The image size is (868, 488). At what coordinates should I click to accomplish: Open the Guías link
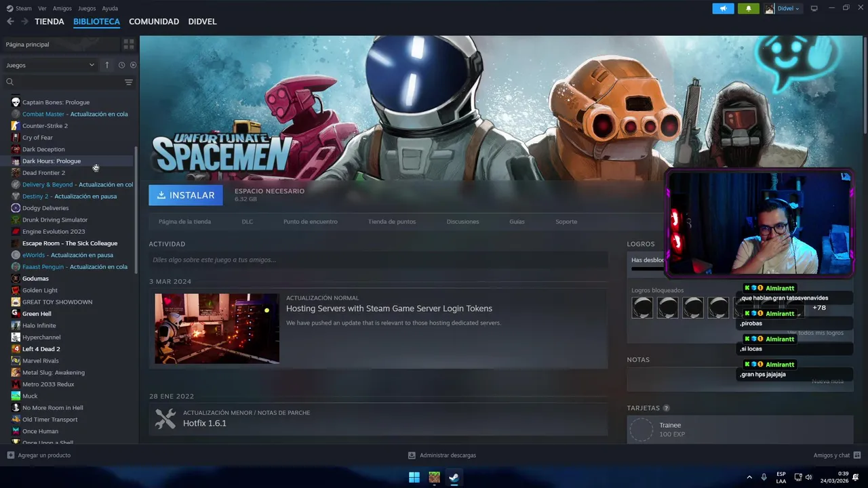(x=517, y=222)
